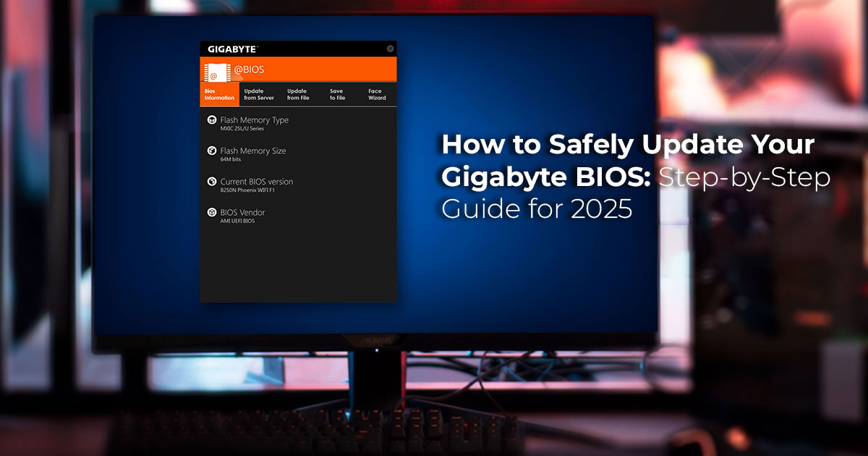The width and height of the screenshot is (868, 456).
Task: Switch to the Bios Information tab
Action: (x=219, y=94)
